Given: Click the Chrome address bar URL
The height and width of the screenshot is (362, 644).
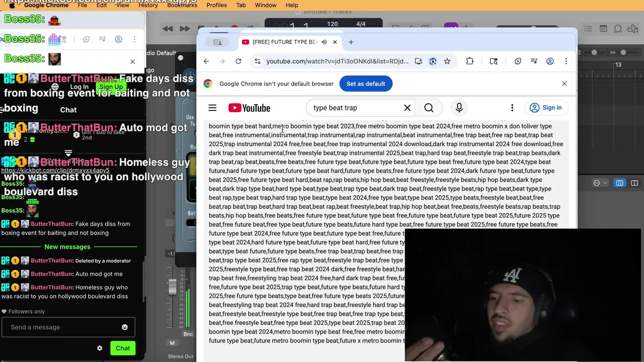Looking at the screenshot, I should [x=337, y=61].
